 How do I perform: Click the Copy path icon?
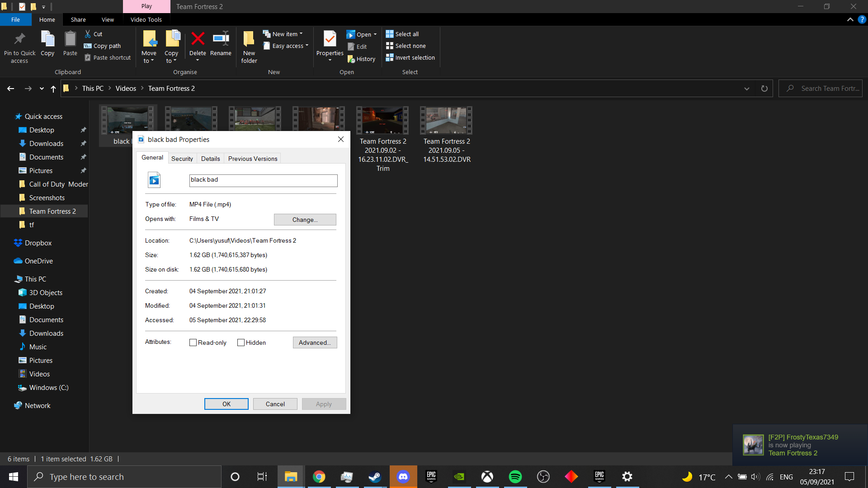[x=102, y=46]
